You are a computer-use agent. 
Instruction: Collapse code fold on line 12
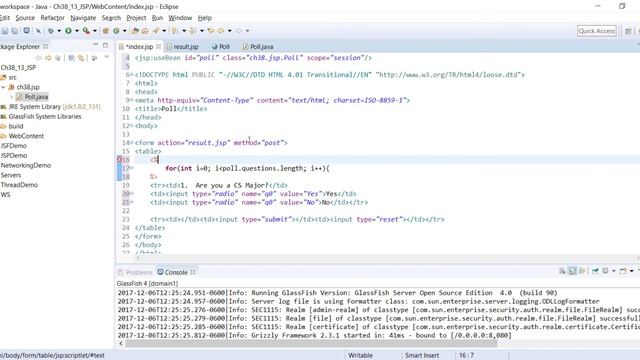click(x=132, y=126)
